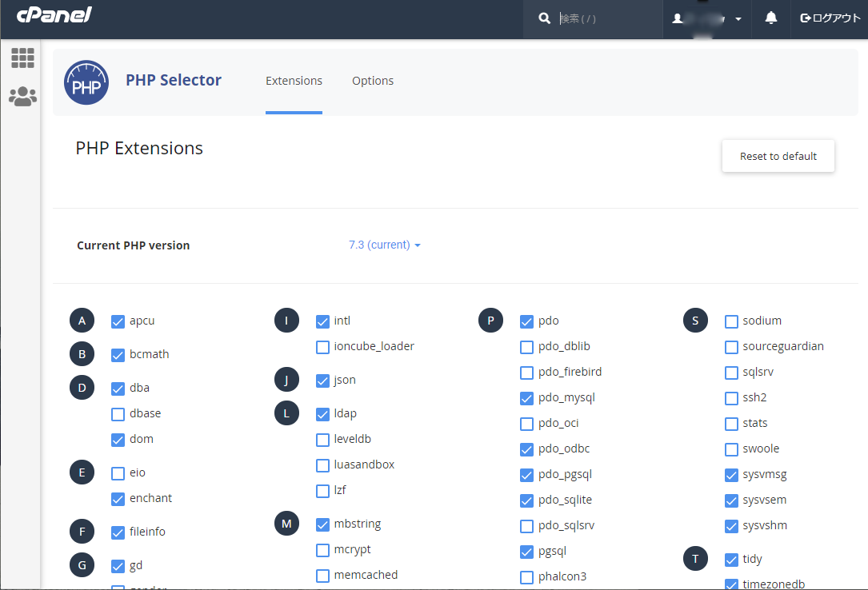The image size is (868, 590).
Task: Click the logout (ログアウト) link
Action: pos(830,18)
